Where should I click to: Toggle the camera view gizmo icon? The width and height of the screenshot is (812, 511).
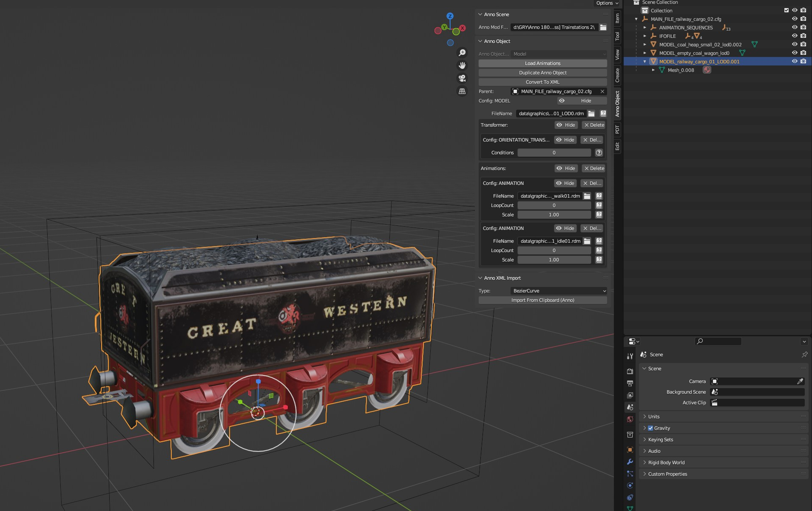(x=462, y=78)
